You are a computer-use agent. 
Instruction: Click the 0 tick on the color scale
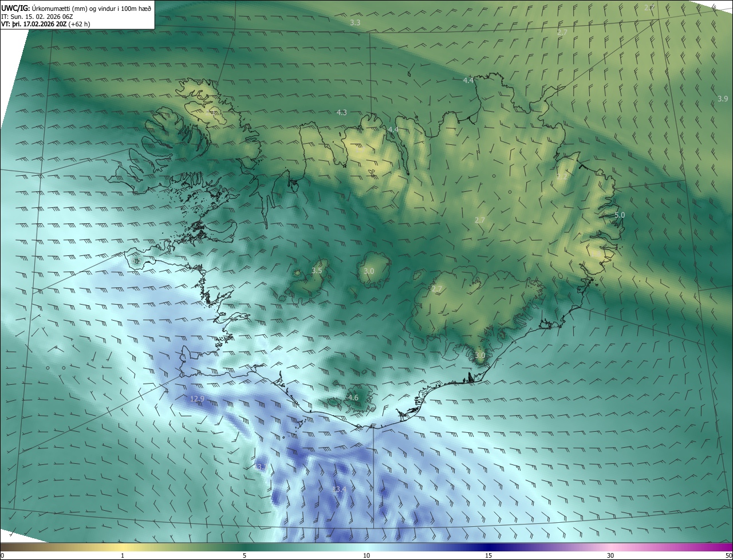pyautogui.click(x=2, y=555)
